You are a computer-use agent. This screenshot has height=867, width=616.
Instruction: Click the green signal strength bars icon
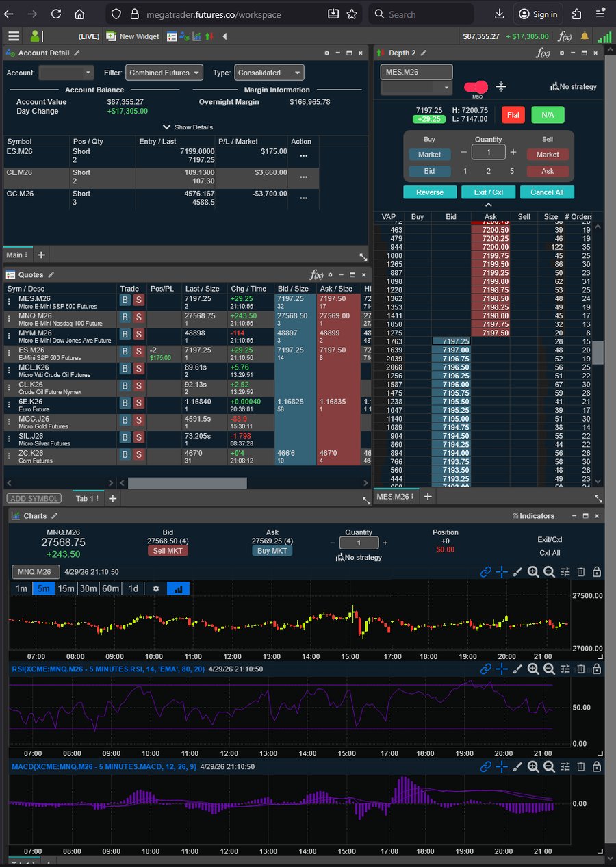pos(604,36)
